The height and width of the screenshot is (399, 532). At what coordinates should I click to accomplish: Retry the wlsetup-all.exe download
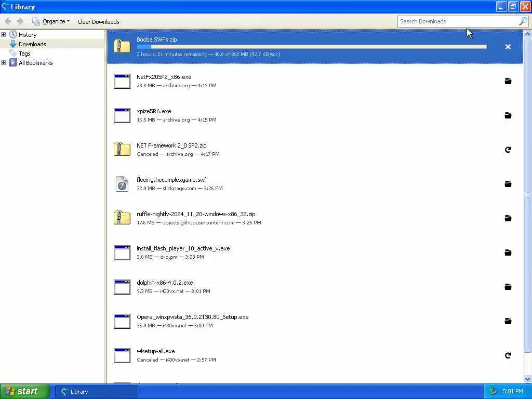(x=508, y=355)
